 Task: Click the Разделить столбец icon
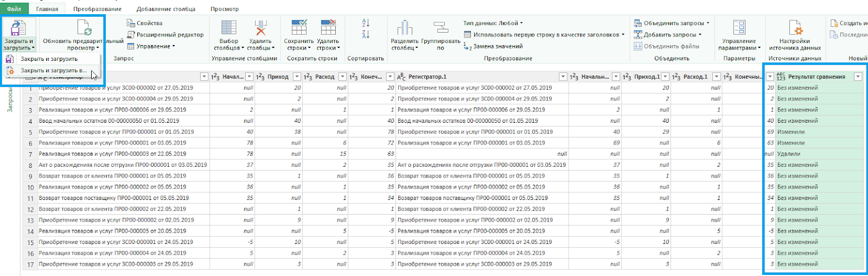pyautogui.click(x=405, y=28)
